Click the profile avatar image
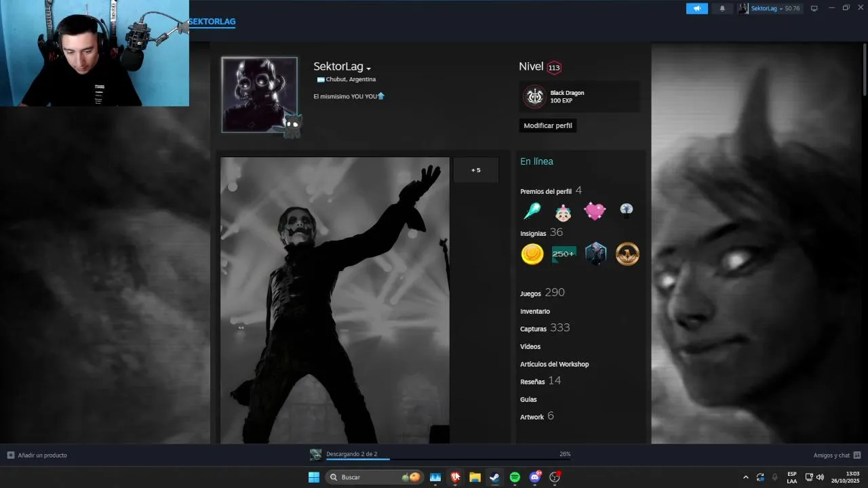The image size is (868, 488). click(259, 94)
